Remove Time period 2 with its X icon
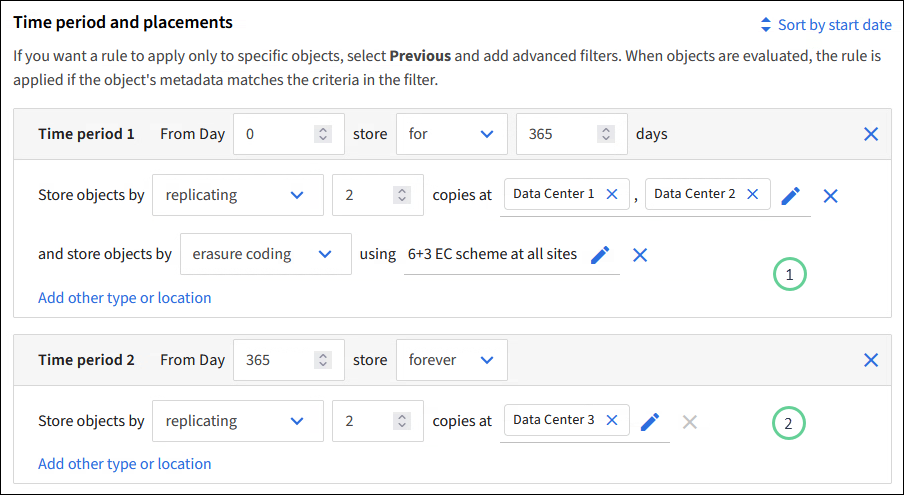 [x=871, y=360]
